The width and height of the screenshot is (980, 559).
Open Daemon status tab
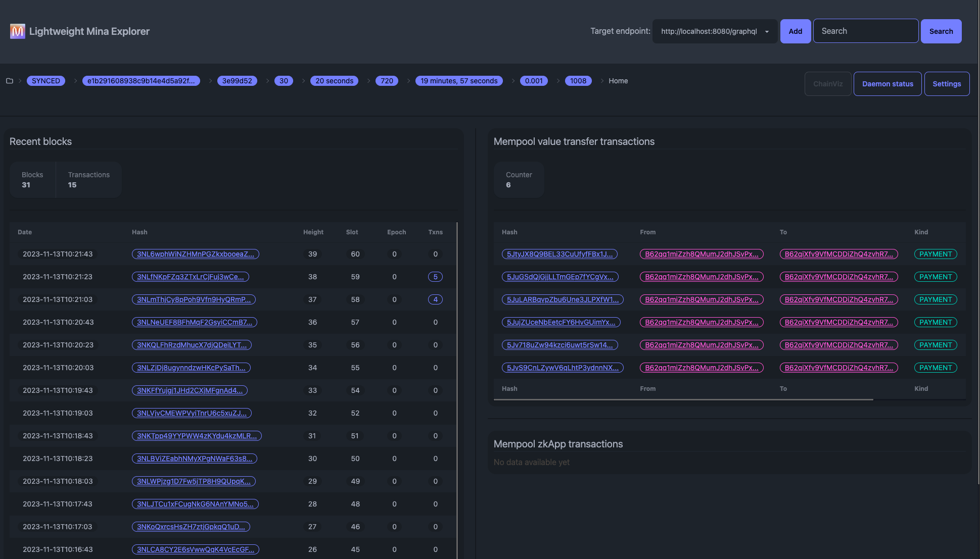click(887, 84)
